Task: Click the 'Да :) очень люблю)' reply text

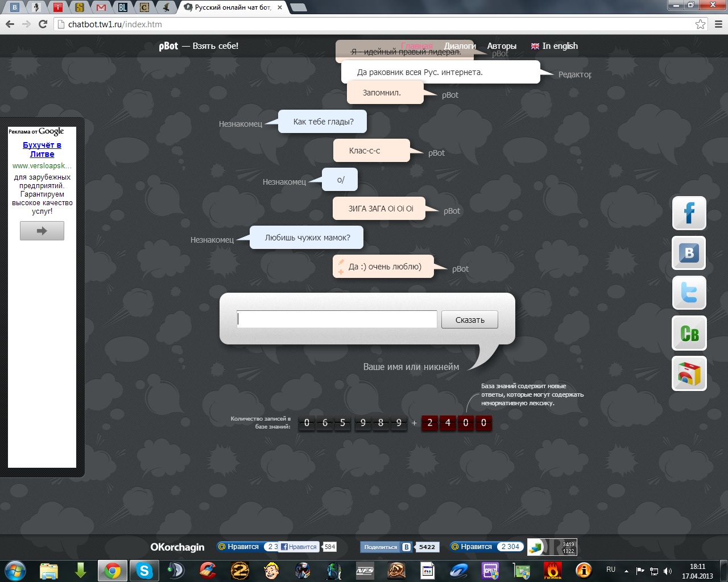Action: click(x=385, y=267)
